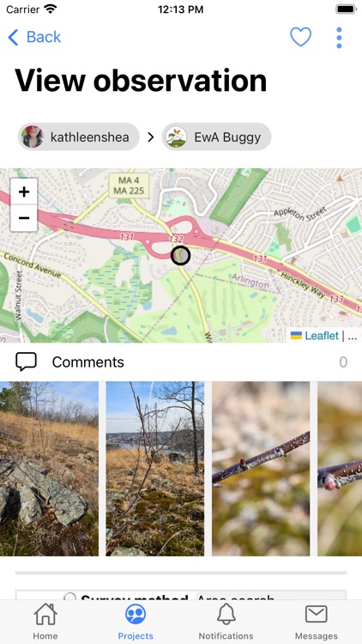Click the EwA Buggy project logo
The image size is (362, 644).
tap(176, 137)
